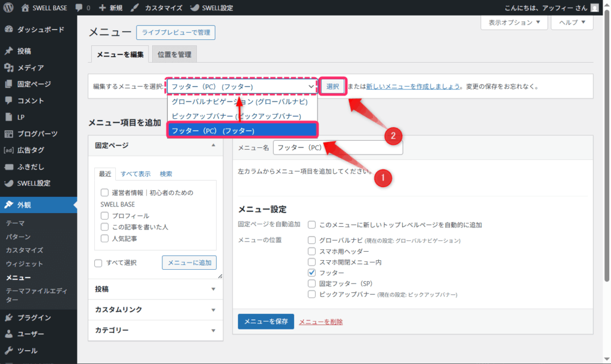The height and width of the screenshot is (364, 611).
Task: Check the スマホ用ヘッダー location checkbox
Action: [x=311, y=251]
